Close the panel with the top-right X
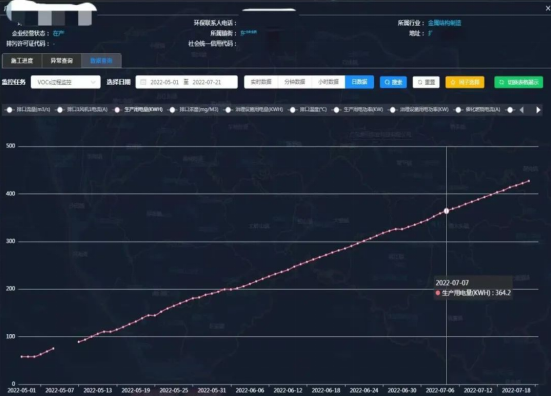This screenshot has height=396, width=551. (x=547, y=8)
